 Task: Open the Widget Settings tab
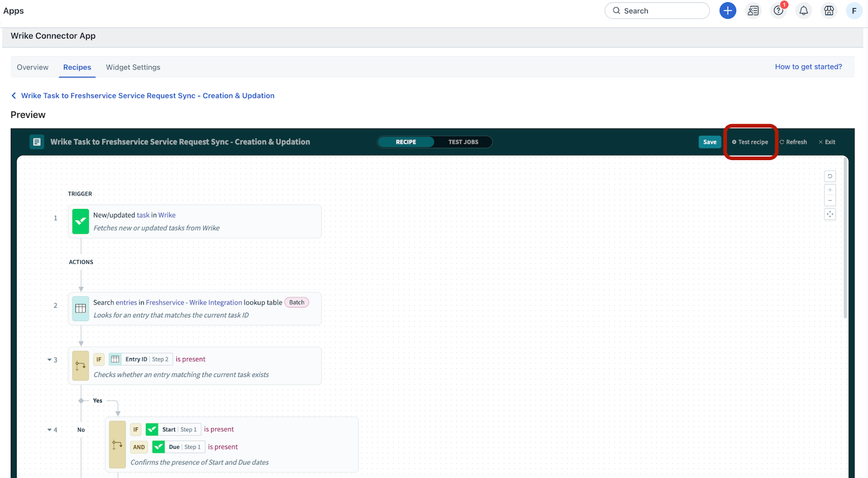point(133,67)
